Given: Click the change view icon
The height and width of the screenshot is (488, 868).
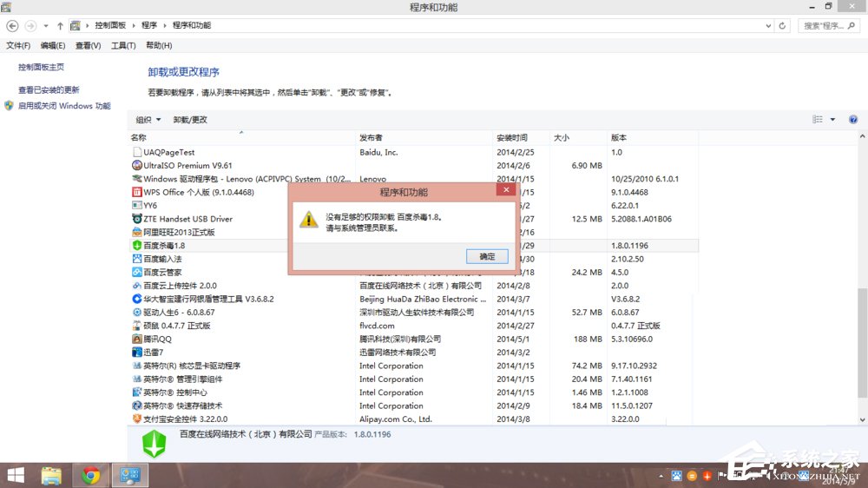Looking at the screenshot, I should point(817,120).
